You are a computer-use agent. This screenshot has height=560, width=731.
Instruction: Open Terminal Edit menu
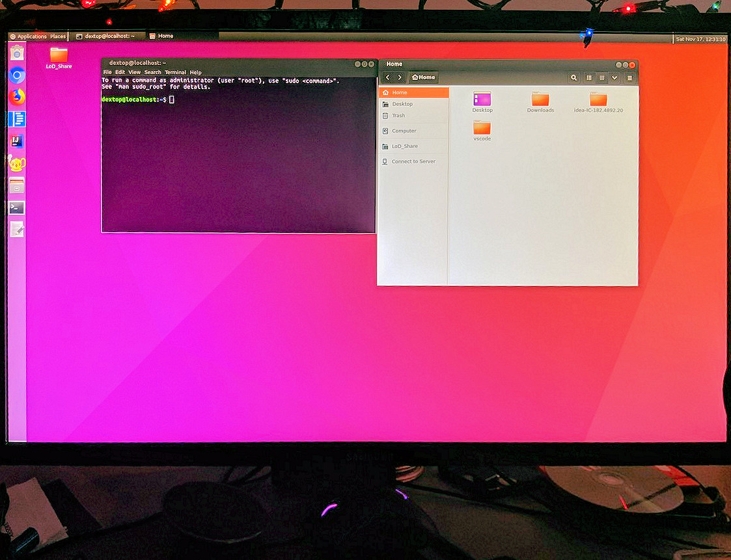point(120,72)
